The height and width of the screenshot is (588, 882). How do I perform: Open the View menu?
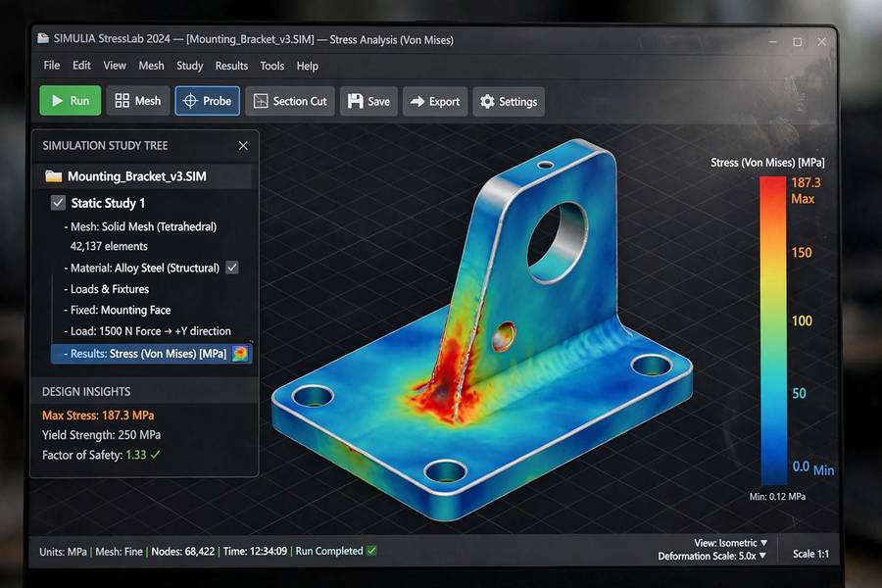coord(115,66)
